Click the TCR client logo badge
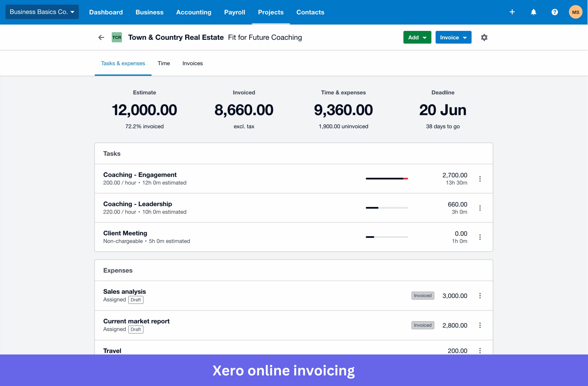 click(x=117, y=37)
